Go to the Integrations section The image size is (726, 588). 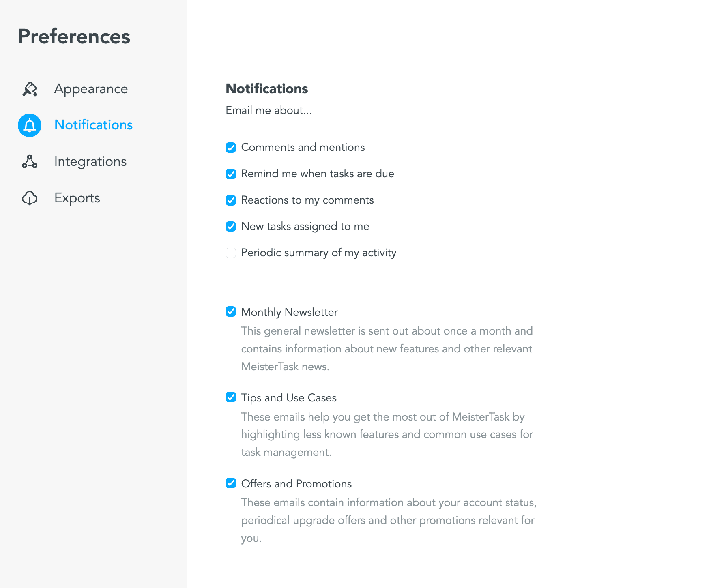tap(90, 161)
